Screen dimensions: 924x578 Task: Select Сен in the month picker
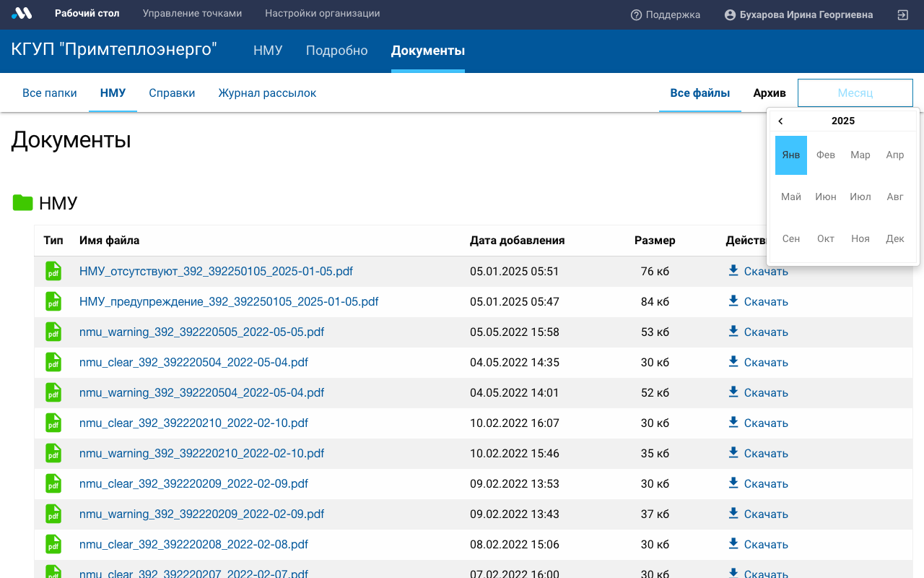pos(791,239)
